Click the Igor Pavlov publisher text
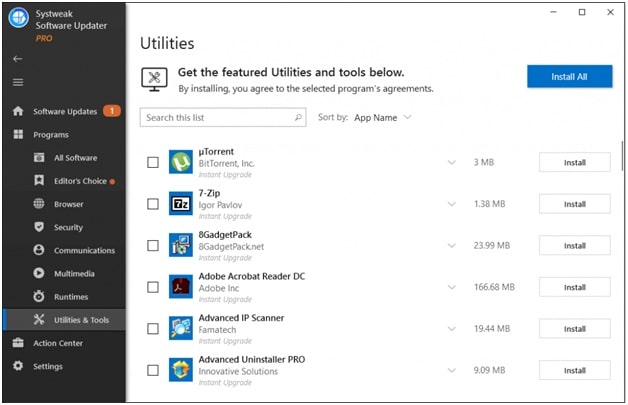Image resolution: width=628 pixels, height=405 pixels. (x=220, y=205)
